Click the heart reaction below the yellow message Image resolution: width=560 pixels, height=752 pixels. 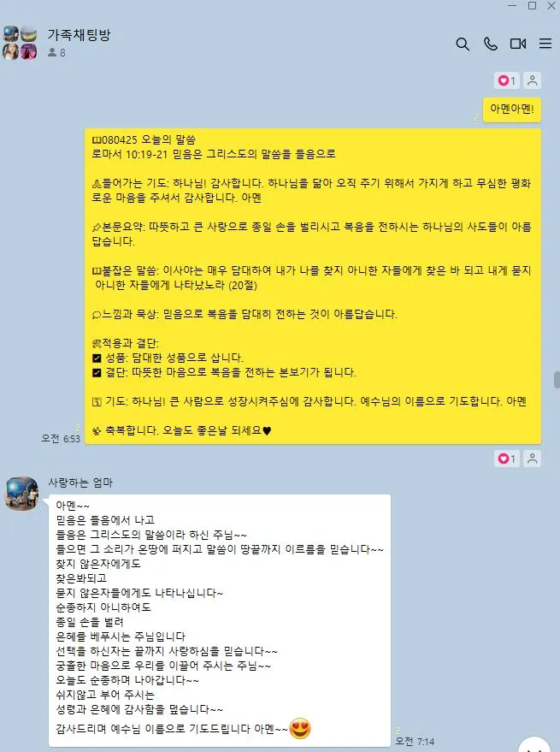507,459
